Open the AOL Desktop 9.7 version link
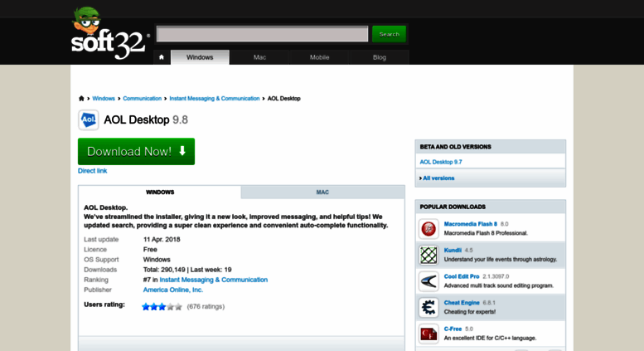The width and height of the screenshot is (644, 351). tap(441, 162)
